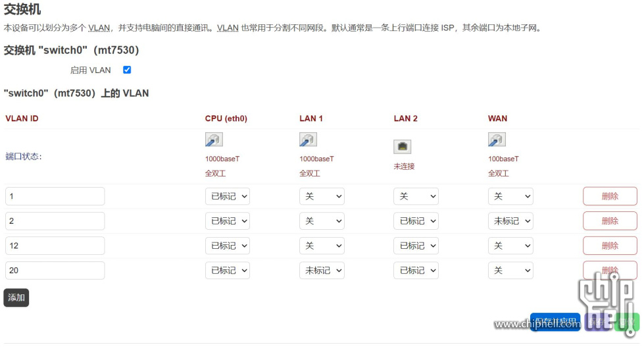This screenshot has width=644, height=347.
Task: Click the blue 保存并应用 button
Action: (x=555, y=322)
